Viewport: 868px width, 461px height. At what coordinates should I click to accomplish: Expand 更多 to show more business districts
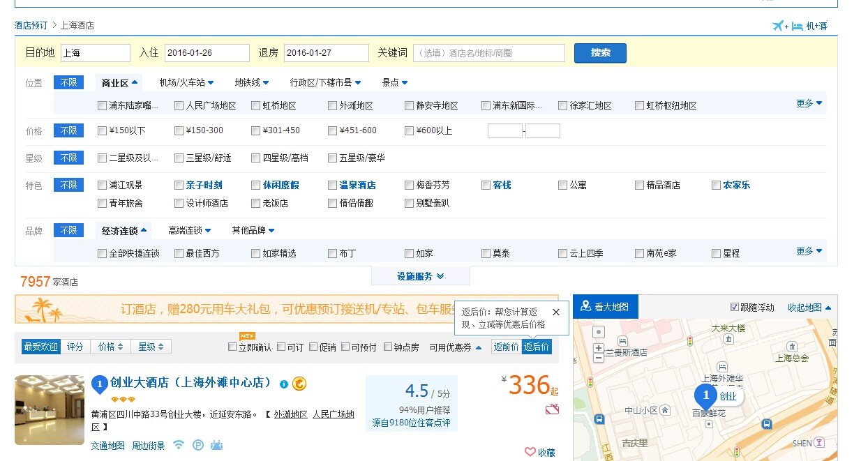[x=804, y=102]
